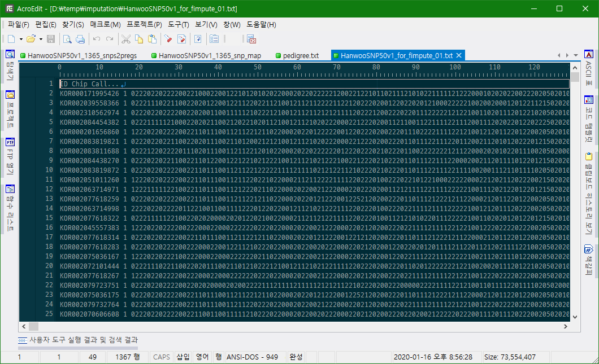Click the horizontal scrollbar thumb
The width and height of the screenshot is (599, 364).
33,327
